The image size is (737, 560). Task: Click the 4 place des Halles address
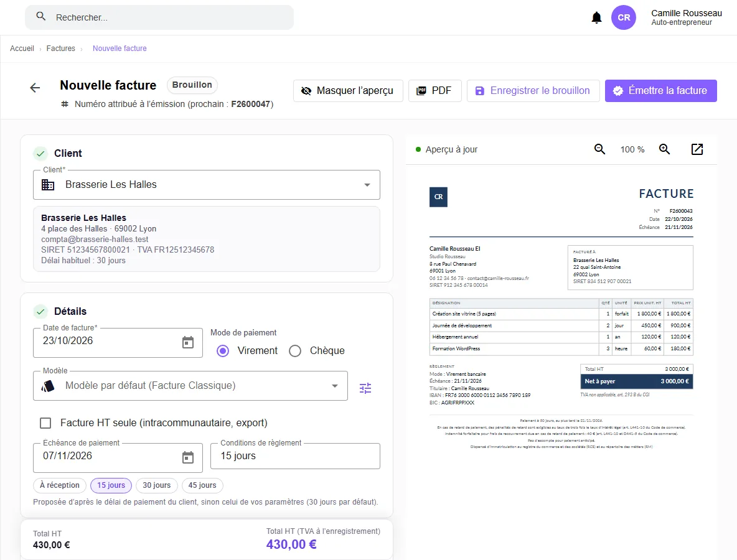[99, 228]
